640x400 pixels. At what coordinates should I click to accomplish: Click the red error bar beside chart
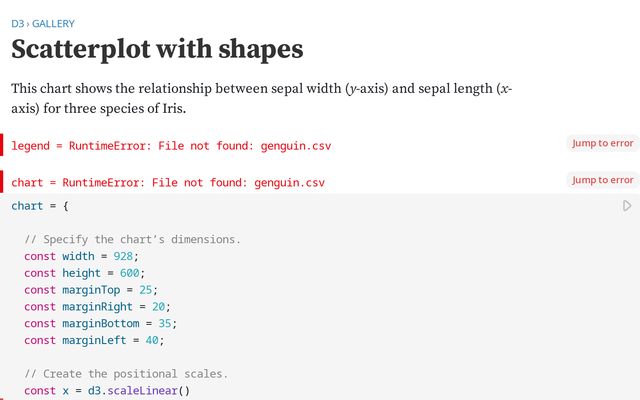click(x=2, y=182)
